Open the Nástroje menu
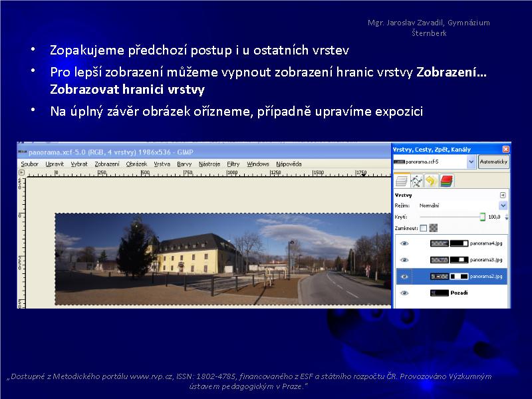 [209, 164]
